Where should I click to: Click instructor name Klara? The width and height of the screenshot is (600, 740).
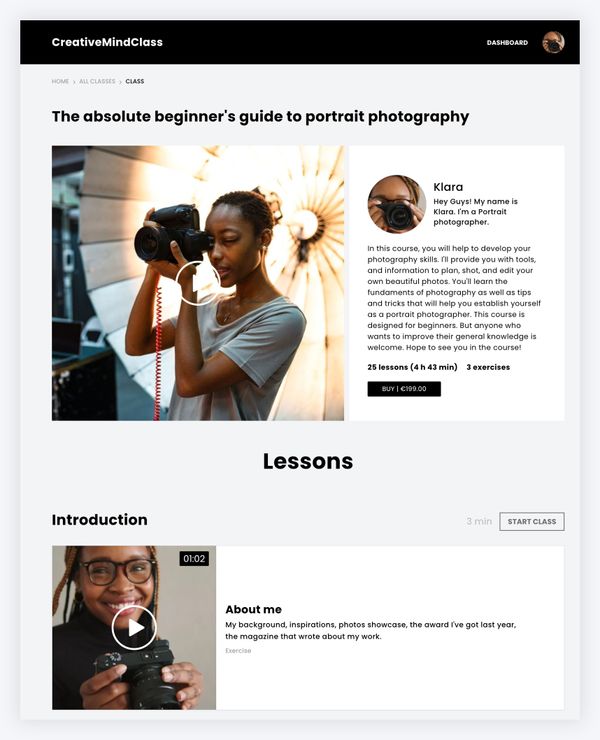pyautogui.click(x=448, y=187)
